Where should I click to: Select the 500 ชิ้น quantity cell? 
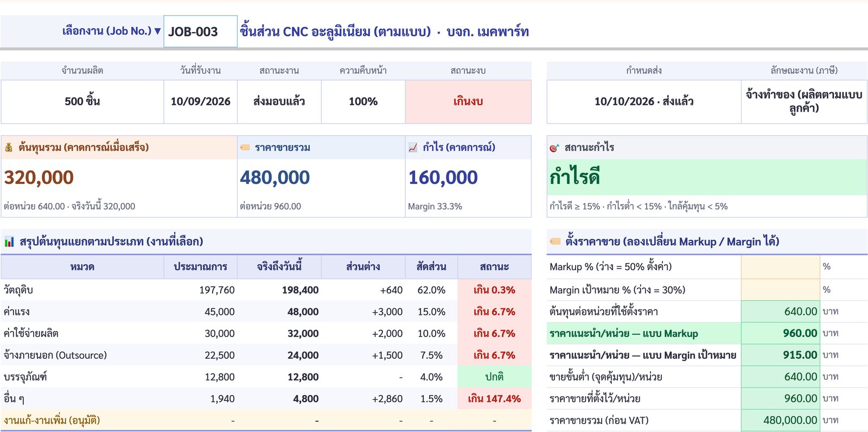[x=82, y=101]
